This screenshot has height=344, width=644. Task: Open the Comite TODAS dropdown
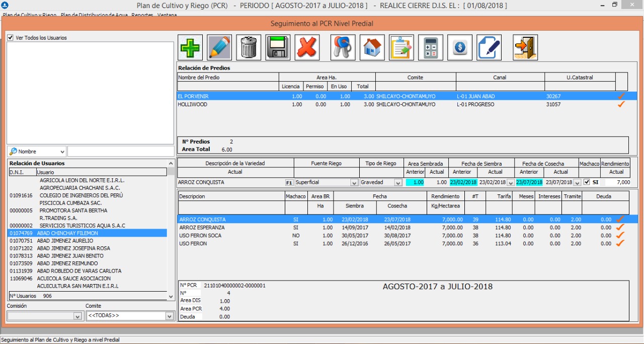(x=170, y=316)
